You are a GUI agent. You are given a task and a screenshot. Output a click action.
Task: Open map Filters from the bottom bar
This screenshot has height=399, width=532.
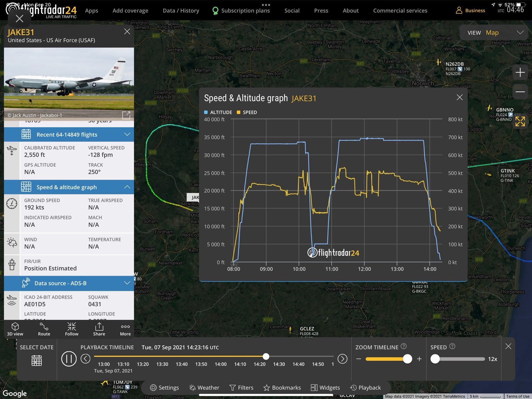(241, 387)
